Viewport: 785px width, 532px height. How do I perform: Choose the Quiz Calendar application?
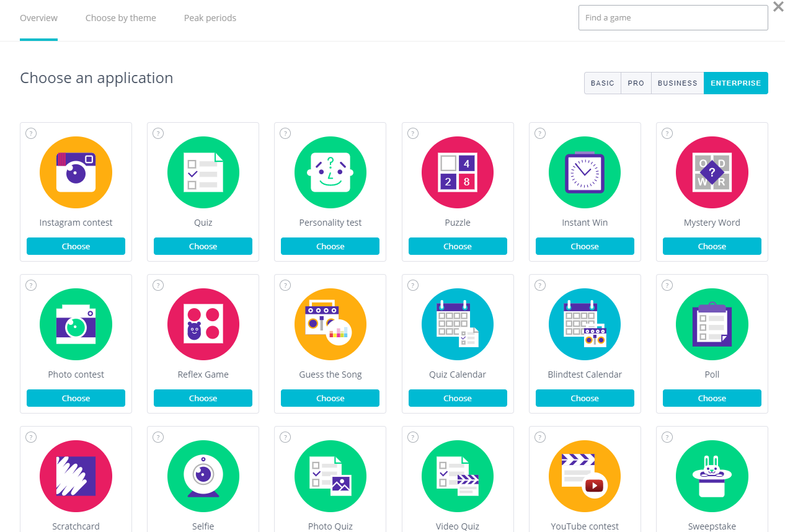pyautogui.click(x=458, y=398)
